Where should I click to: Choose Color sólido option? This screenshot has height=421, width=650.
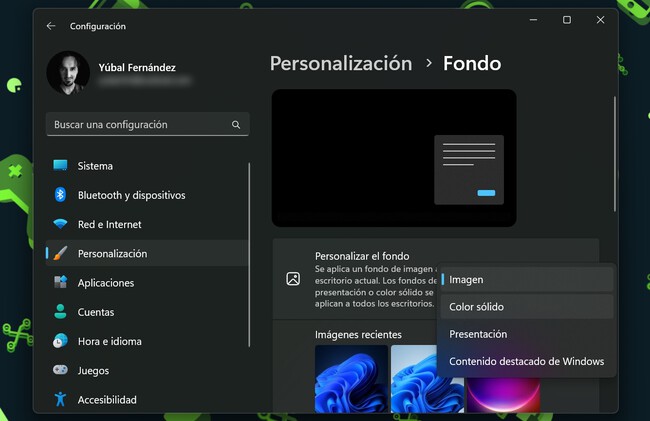(476, 307)
